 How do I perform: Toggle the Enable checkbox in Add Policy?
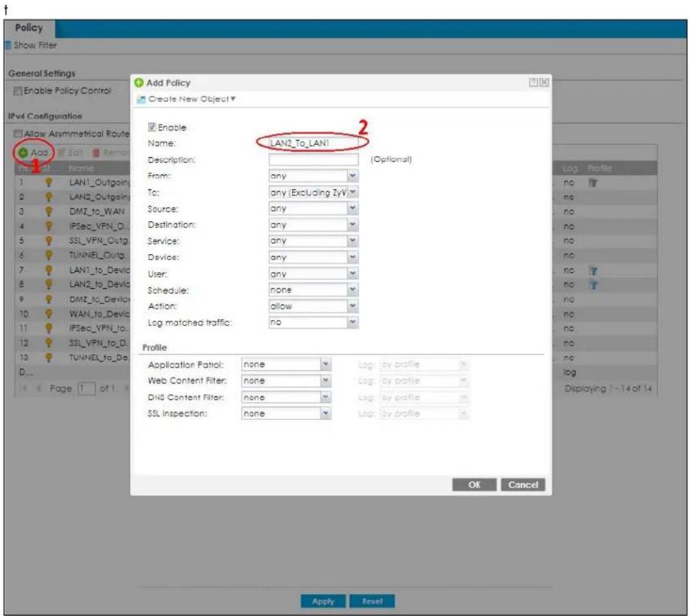coord(152,127)
